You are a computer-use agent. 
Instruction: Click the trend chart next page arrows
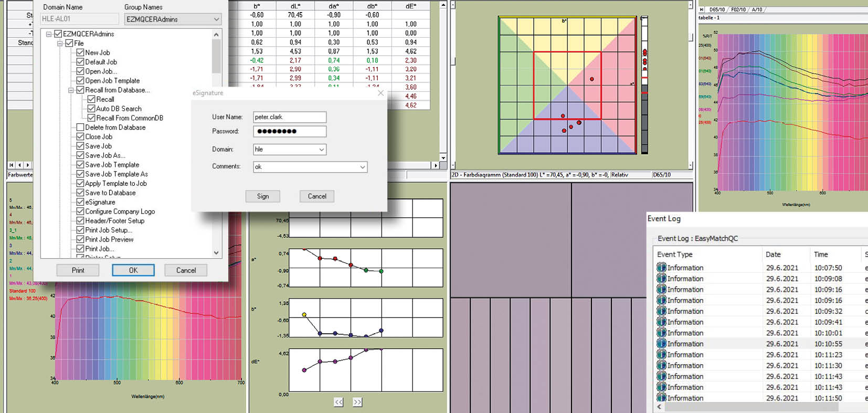(357, 402)
